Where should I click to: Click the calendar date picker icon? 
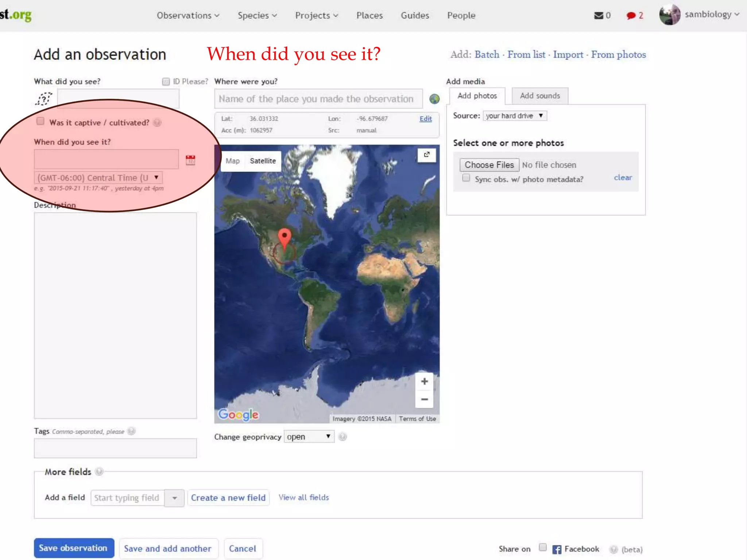click(x=190, y=160)
